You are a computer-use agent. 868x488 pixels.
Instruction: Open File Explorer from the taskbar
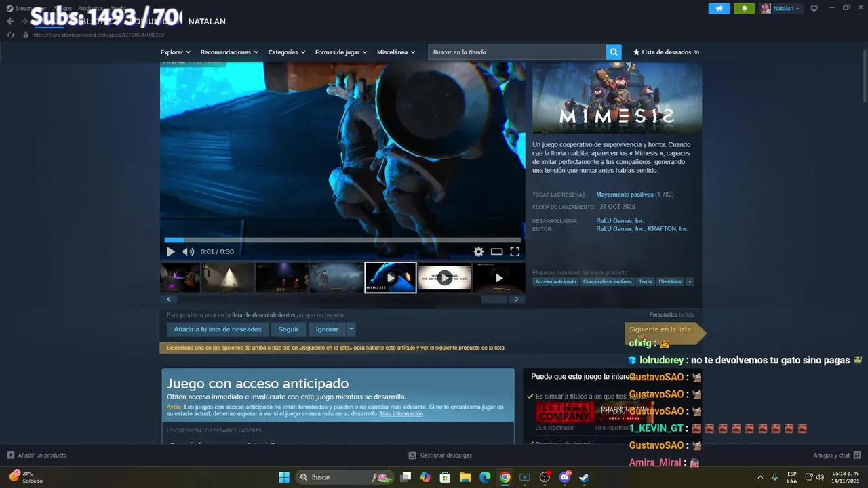click(465, 477)
